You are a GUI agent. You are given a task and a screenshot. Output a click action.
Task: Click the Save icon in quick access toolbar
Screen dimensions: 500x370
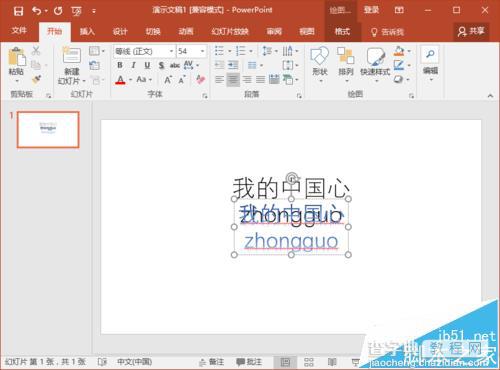(18, 11)
